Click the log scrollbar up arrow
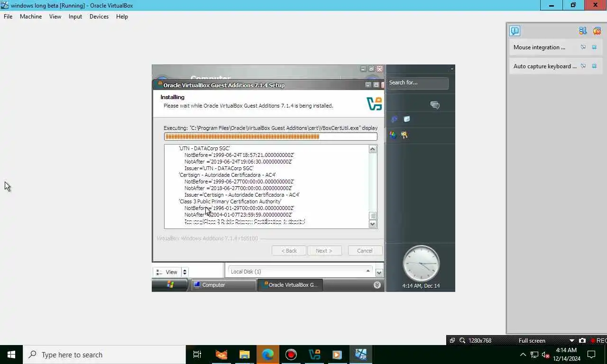Viewport: 607px width, 364px height. 373,149
